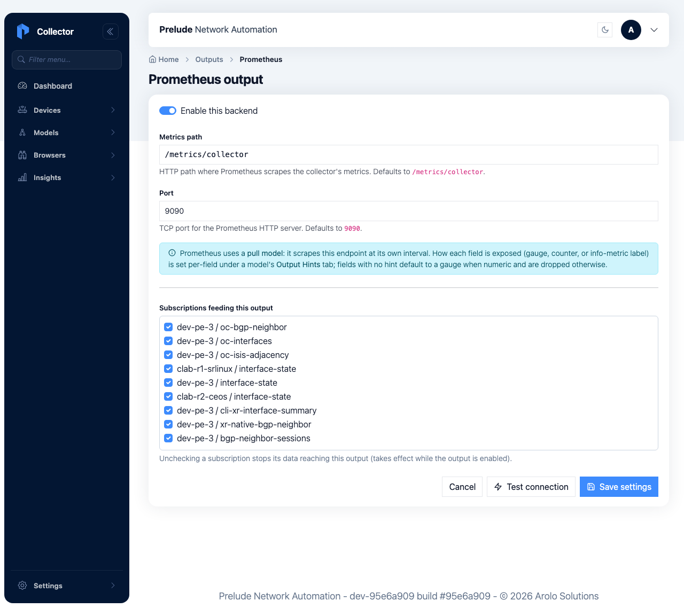Screen dimensions: 684x616
Task: Click the Insights bar chart icon
Action: 22,177
